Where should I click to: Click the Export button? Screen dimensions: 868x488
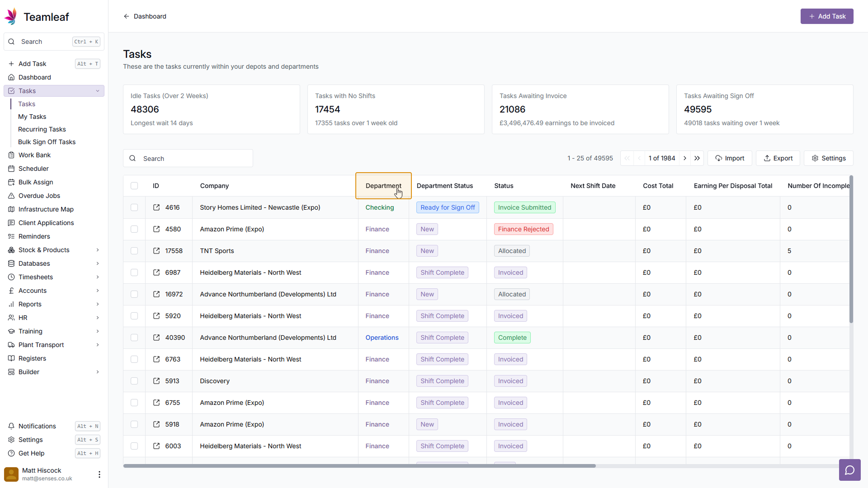click(x=778, y=158)
